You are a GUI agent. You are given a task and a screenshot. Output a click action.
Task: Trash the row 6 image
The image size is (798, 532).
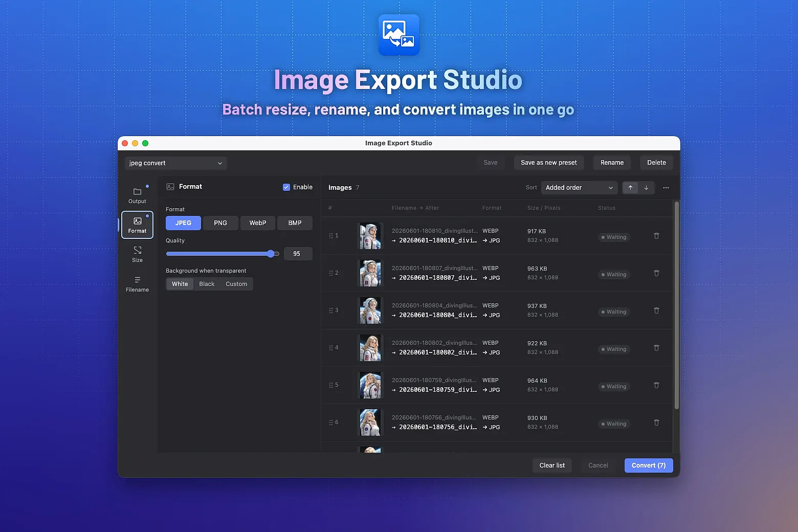click(656, 423)
